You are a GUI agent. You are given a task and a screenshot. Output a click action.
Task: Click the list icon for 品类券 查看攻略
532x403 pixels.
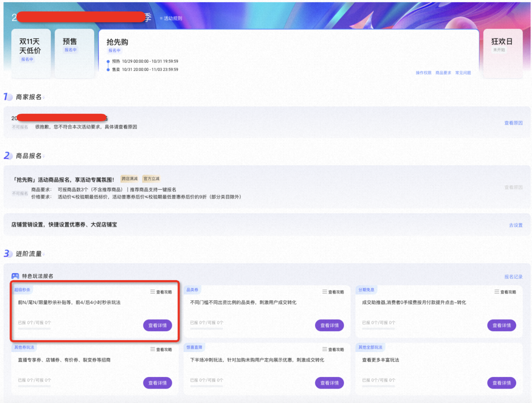coord(324,292)
